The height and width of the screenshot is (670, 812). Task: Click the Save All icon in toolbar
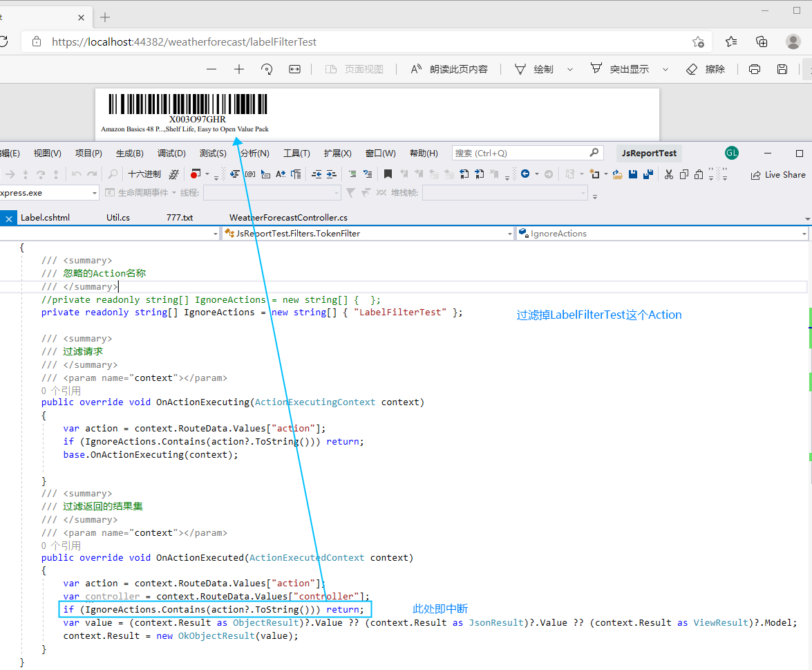pyautogui.click(x=648, y=174)
